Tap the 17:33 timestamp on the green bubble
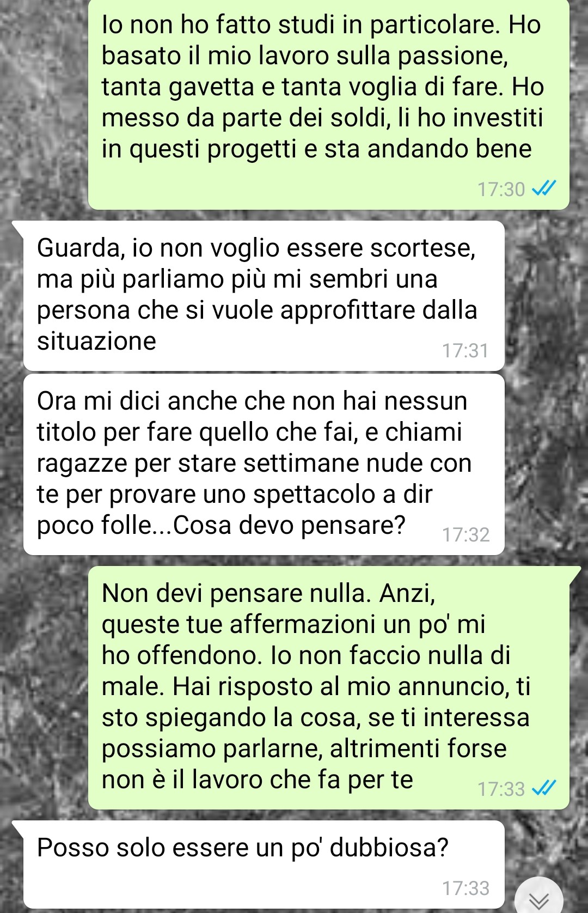 click(501, 788)
